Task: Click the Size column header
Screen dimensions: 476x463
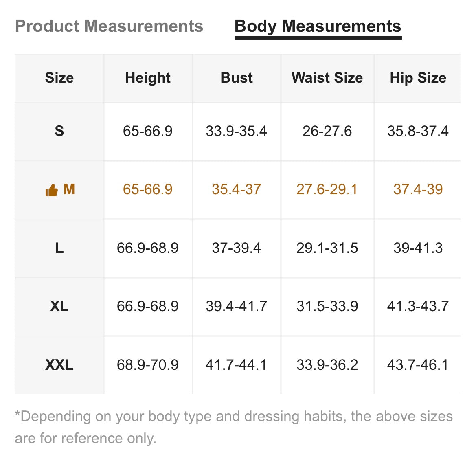Action: pyautogui.click(x=59, y=78)
